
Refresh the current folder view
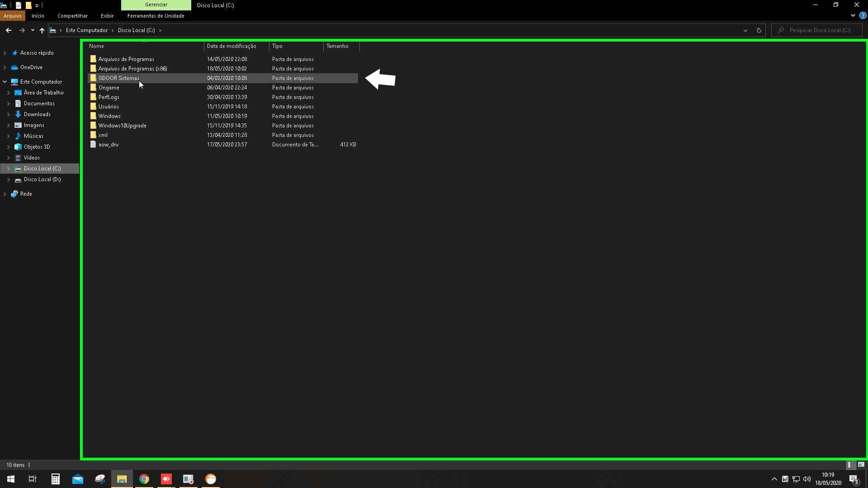pyautogui.click(x=759, y=30)
